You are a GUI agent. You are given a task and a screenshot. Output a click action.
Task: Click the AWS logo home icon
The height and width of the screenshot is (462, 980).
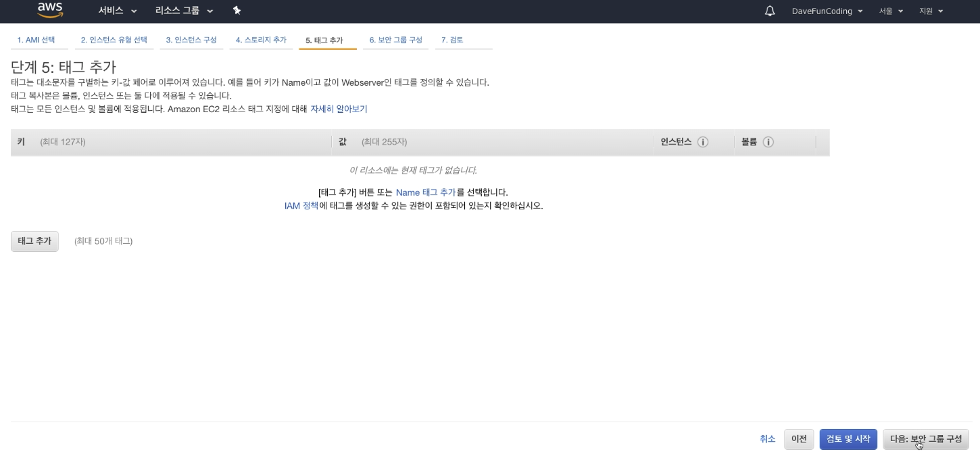50,10
